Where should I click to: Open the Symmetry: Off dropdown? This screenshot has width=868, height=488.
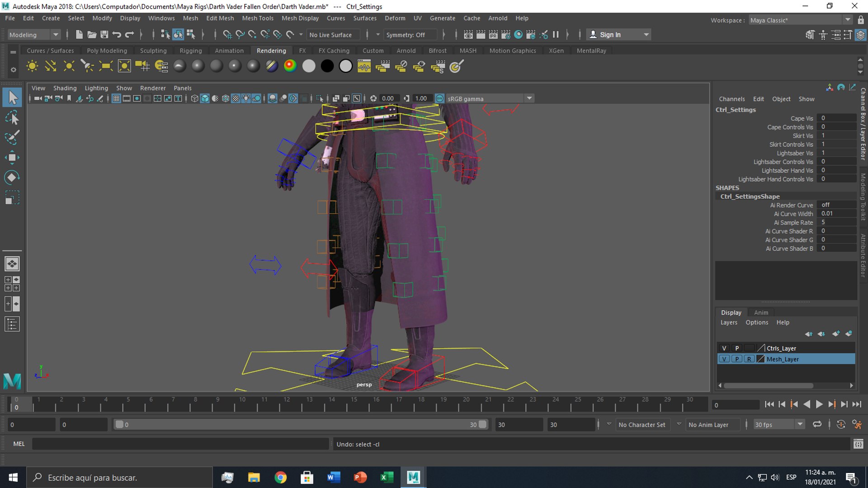pyautogui.click(x=410, y=35)
